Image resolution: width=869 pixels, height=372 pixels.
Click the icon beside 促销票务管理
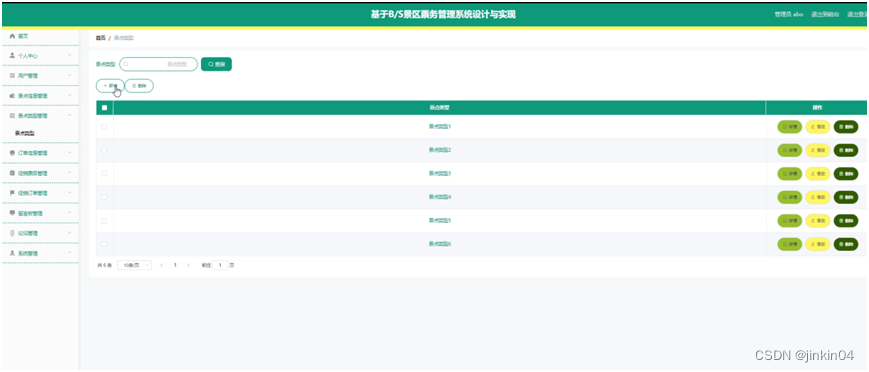click(12, 173)
